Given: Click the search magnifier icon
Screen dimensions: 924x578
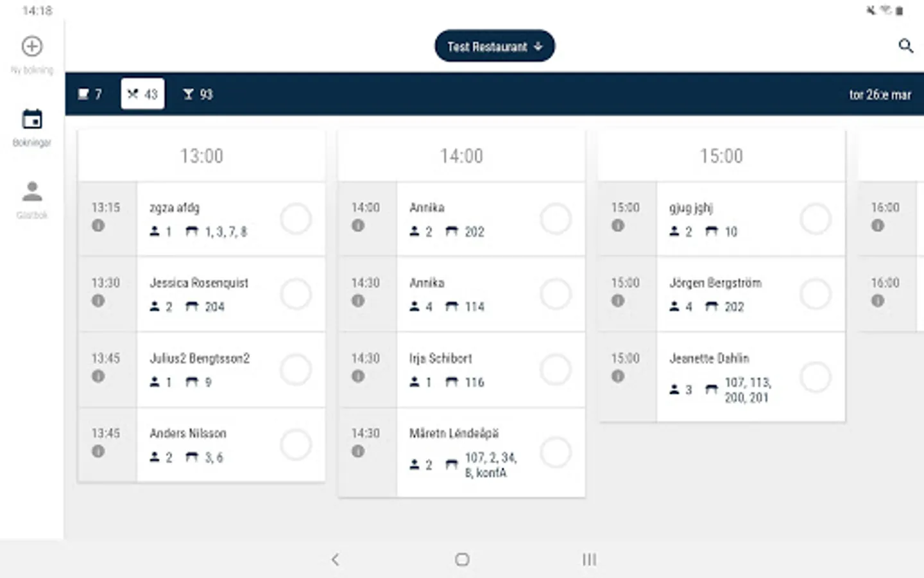Looking at the screenshot, I should click(x=905, y=46).
